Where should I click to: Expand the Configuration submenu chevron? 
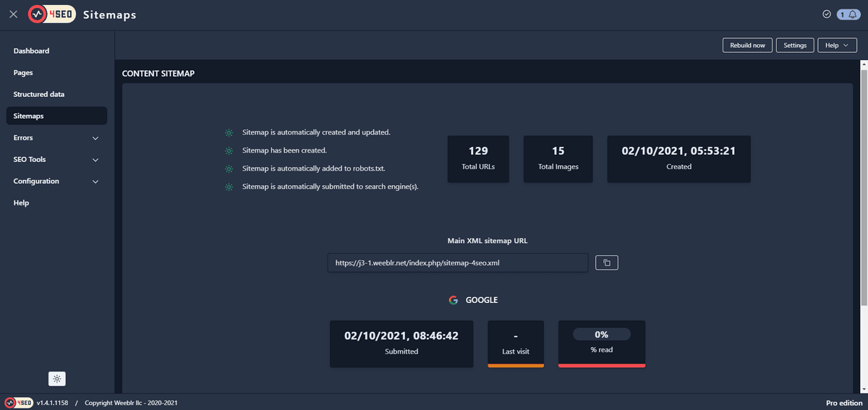tap(95, 181)
